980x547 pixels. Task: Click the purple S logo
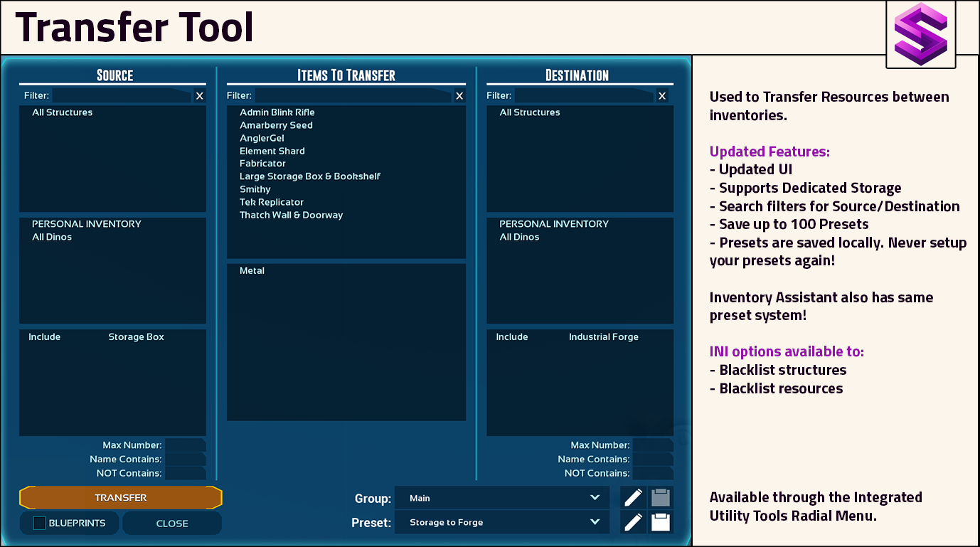pyautogui.click(x=920, y=34)
